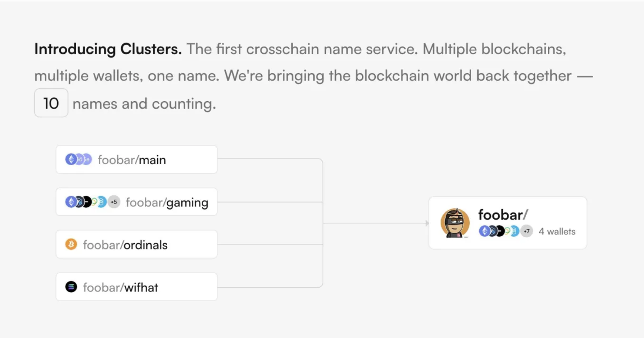Select the foobar/wifhat wallet name

(x=120, y=287)
